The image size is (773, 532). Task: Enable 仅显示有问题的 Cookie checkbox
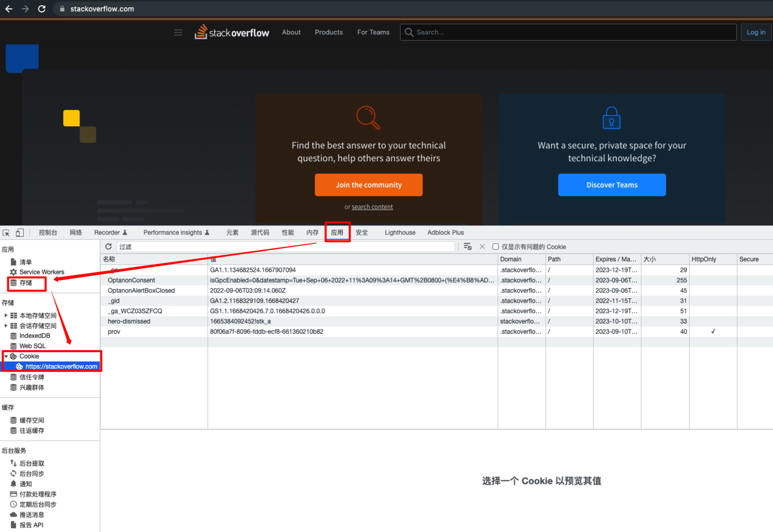pyautogui.click(x=496, y=246)
